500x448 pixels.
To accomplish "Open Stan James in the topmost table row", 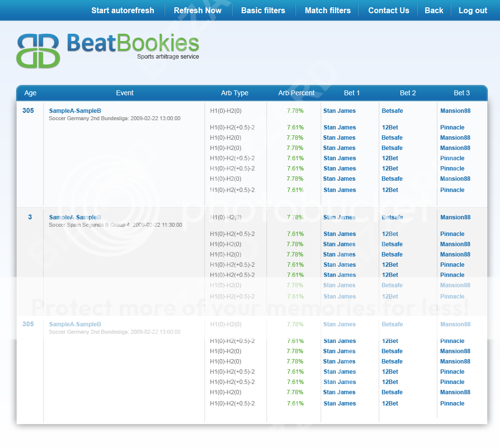I will (x=339, y=111).
